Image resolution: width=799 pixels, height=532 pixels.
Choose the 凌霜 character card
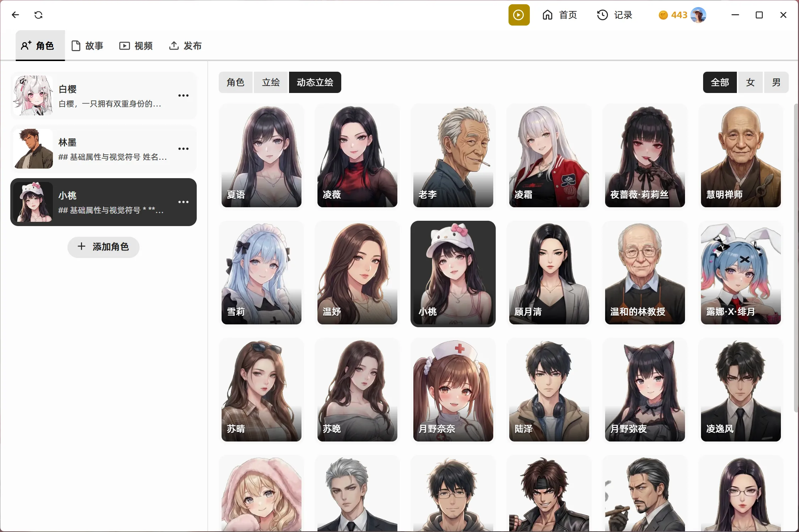coord(549,157)
